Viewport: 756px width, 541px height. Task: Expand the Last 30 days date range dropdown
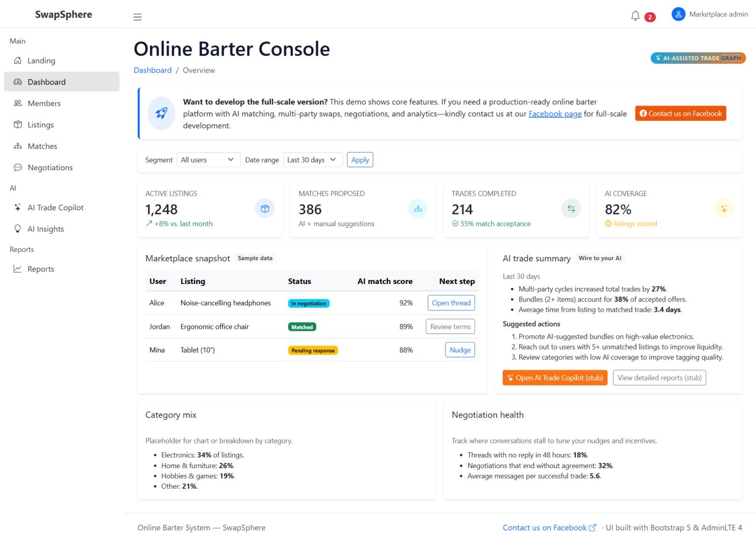click(x=313, y=159)
